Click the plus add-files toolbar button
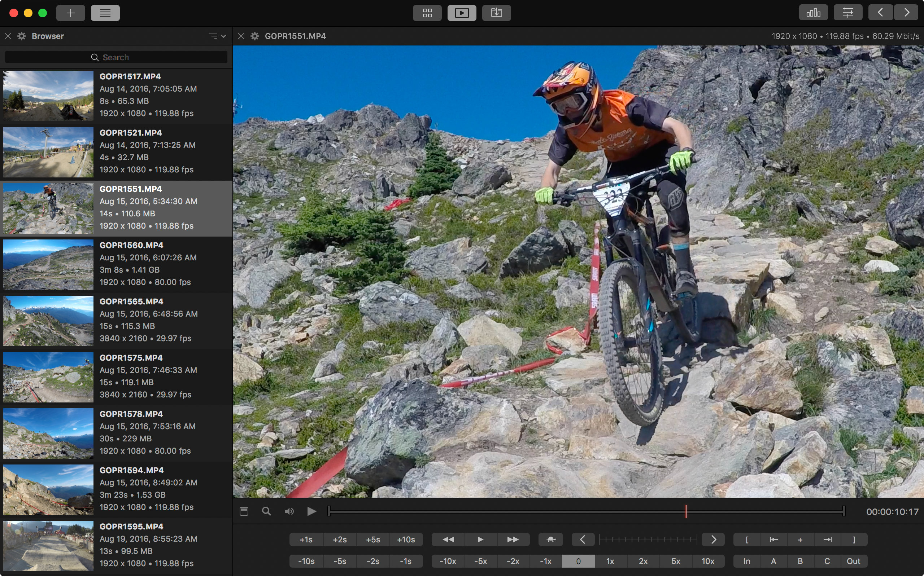The height and width of the screenshot is (577, 924). (71, 13)
